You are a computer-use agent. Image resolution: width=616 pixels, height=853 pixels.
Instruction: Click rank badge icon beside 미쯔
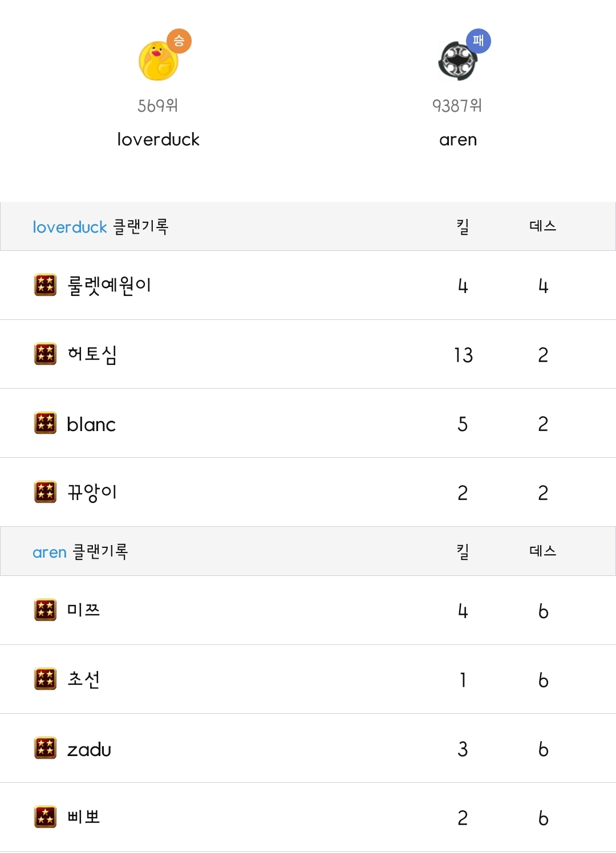(x=45, y=610)
